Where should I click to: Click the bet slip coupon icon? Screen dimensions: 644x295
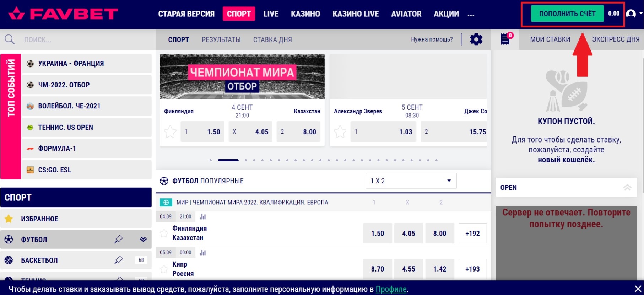(505, 39)
